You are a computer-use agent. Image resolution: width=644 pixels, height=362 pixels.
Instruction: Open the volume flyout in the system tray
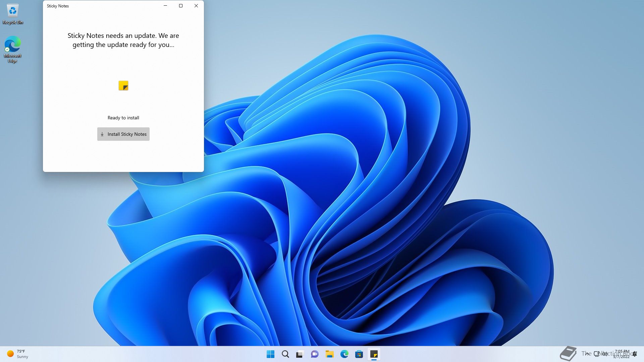(605, 354)
